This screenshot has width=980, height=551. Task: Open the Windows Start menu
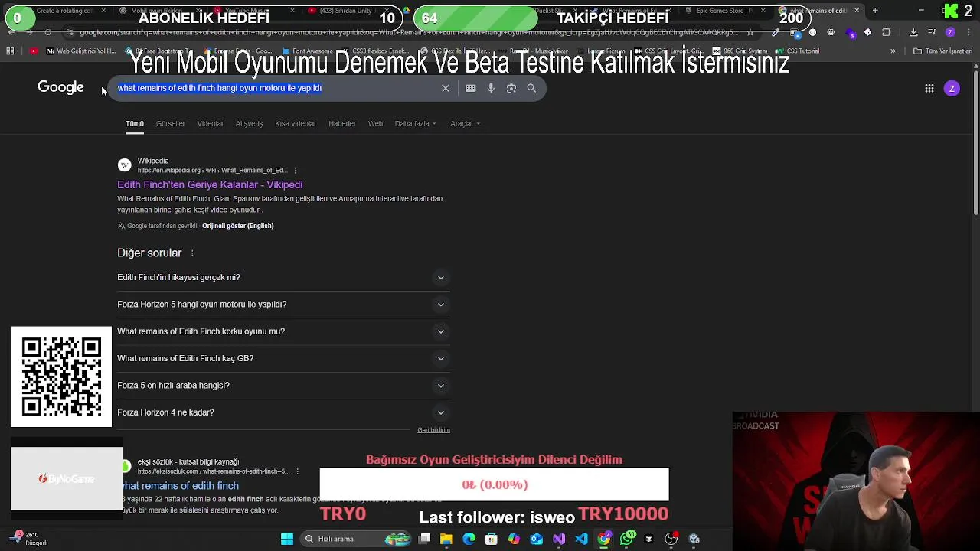point(287,539)
